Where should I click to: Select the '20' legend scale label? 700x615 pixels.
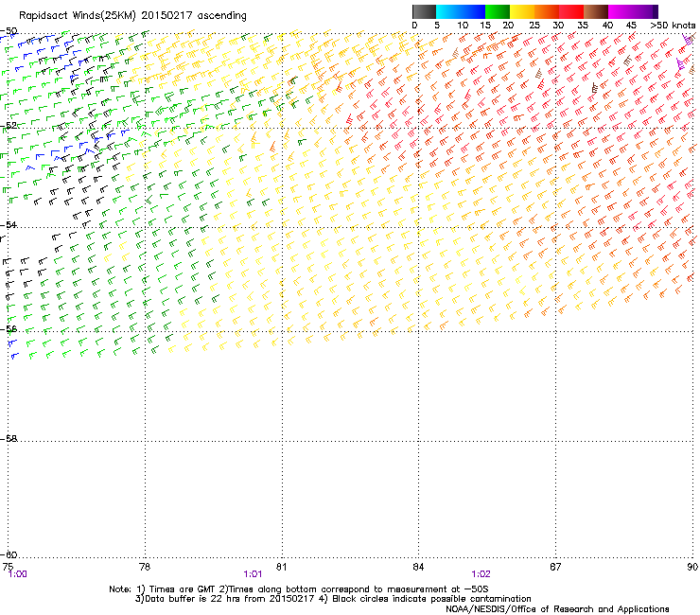click(508, 26)
